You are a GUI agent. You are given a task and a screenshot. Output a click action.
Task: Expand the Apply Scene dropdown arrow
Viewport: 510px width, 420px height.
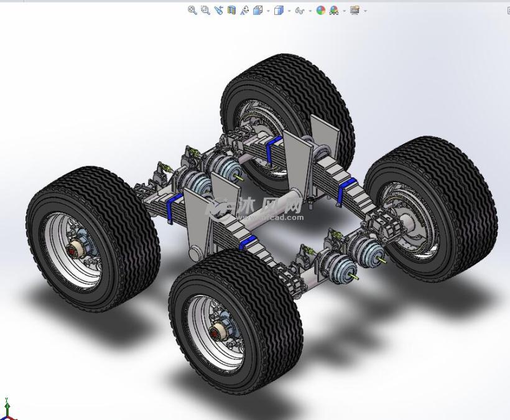pyautogui.click(x=344, y=11)
